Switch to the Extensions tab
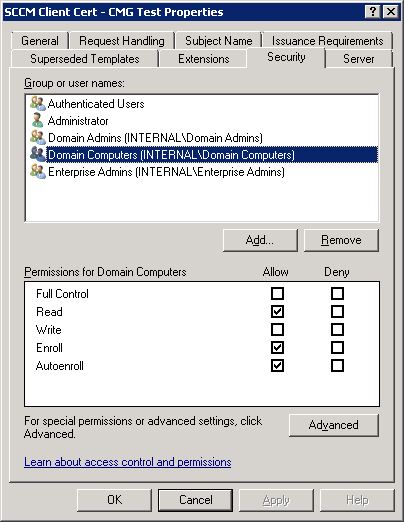The height and width of the screenshot is (522, 404). [x=204, y=59]
